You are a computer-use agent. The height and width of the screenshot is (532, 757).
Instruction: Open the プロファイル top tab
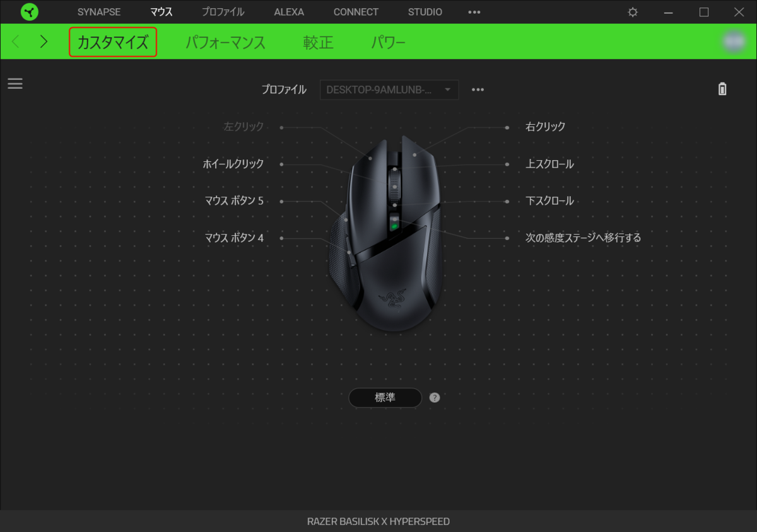pyautogui.click(x=223, y=12)
